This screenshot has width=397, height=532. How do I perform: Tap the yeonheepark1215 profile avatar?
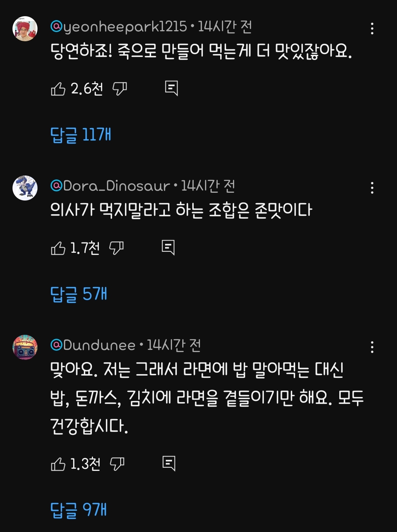click(x=25, y=28)
